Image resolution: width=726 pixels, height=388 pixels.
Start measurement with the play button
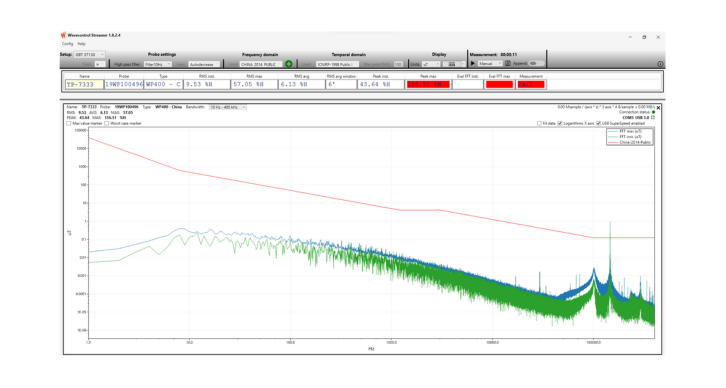473,63
